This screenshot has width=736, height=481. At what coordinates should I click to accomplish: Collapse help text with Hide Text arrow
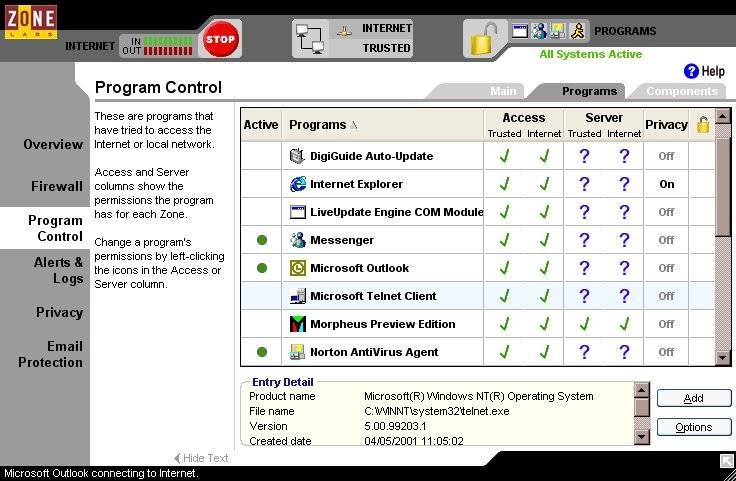click(201, 458)
